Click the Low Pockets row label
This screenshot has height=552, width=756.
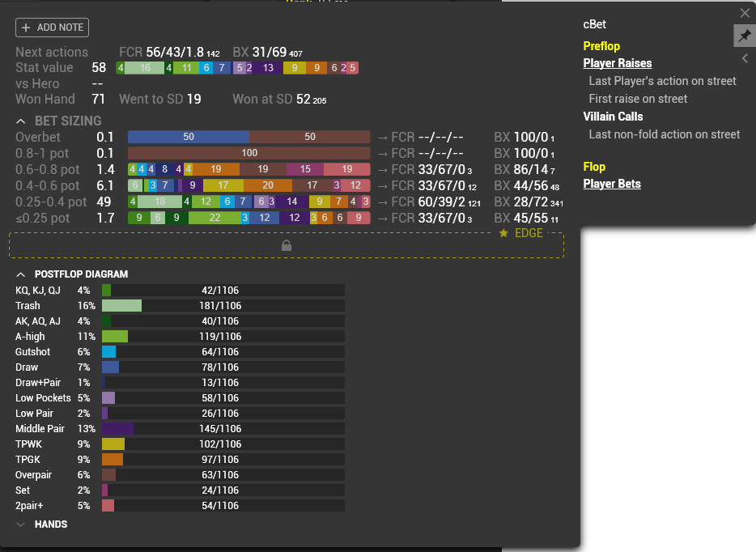tap(43, 398)
